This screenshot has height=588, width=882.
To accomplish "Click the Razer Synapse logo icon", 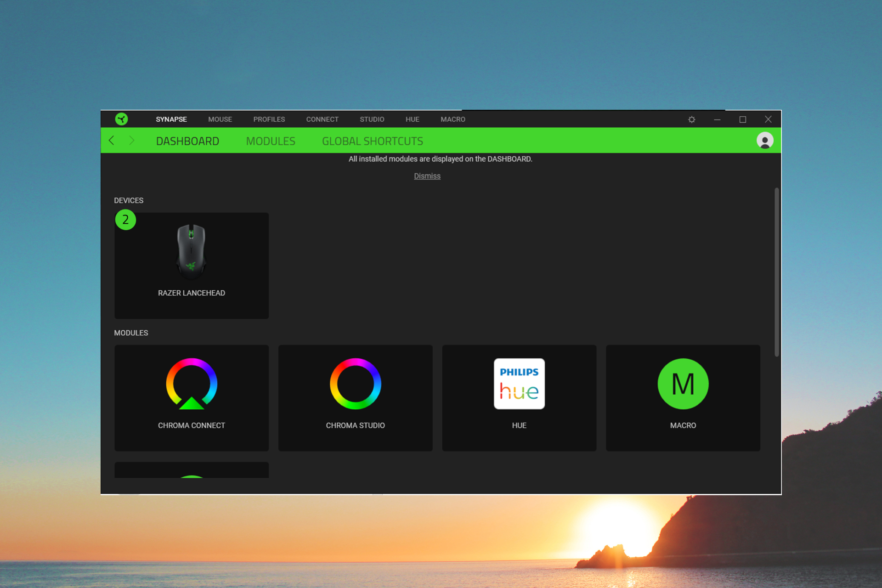I will pyautogui.click(x=121, y=119).
